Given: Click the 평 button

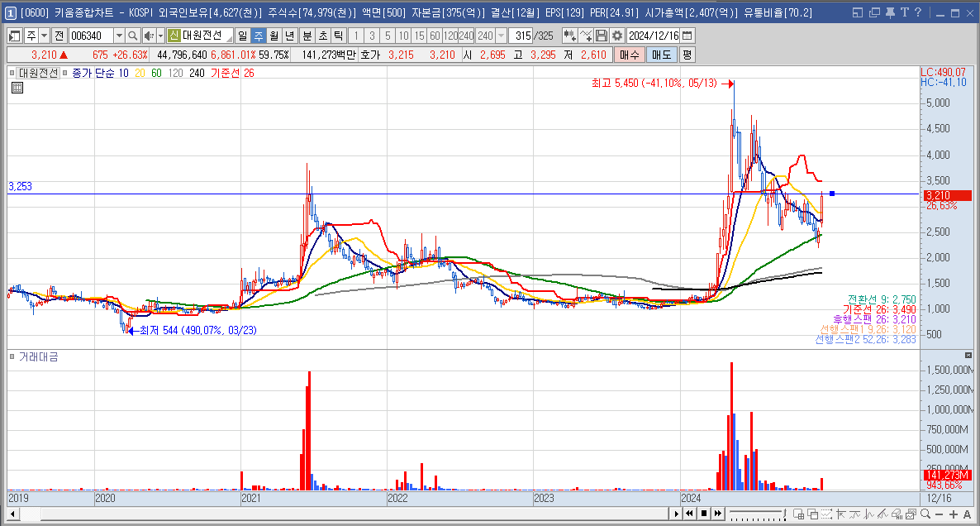Looking at the screenshot, I should click(x=687, y=55).
